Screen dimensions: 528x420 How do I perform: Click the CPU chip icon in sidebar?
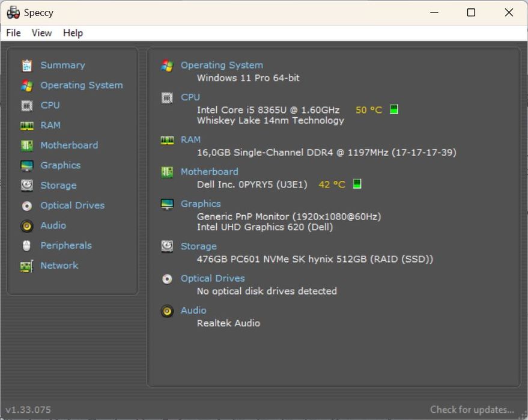(x=27, y=106)
